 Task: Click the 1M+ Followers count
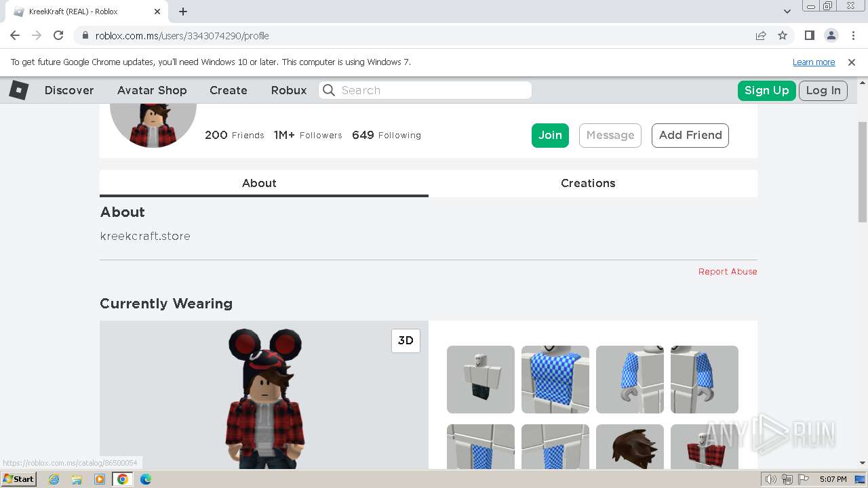coord(308,135)
